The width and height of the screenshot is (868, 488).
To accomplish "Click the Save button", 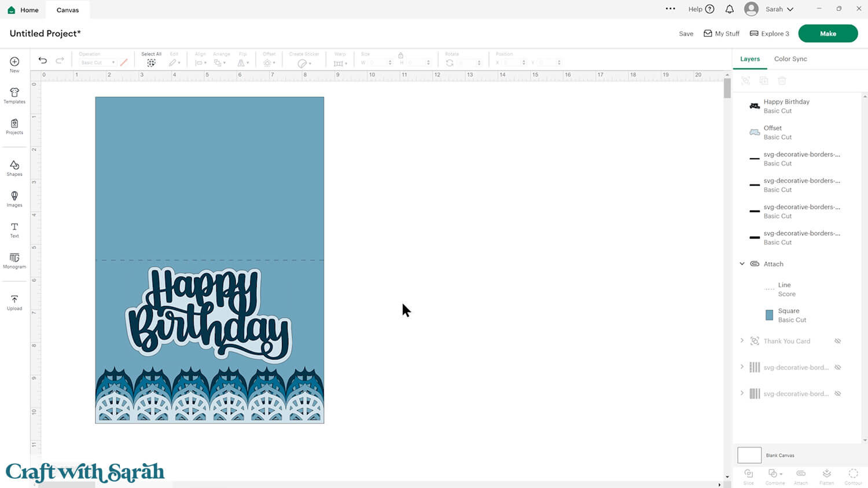I will 686,34.
